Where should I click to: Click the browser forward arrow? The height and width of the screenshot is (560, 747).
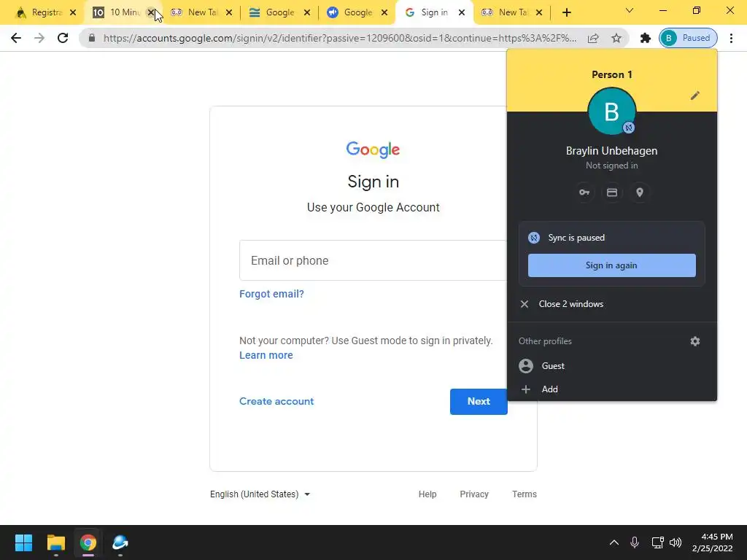click(39, 38)
